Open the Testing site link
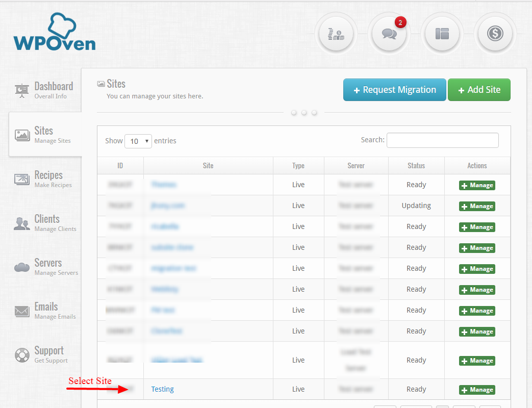Image resolution: width=532 pixels, height=408 pixels. tap(163, 389)
